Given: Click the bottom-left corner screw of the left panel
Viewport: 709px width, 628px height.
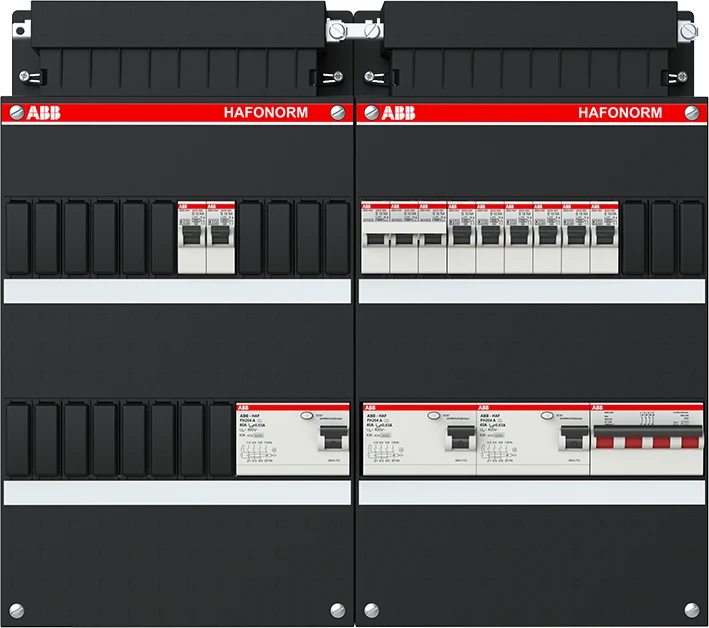Looking at the screenshot, I should coord(14,606).
